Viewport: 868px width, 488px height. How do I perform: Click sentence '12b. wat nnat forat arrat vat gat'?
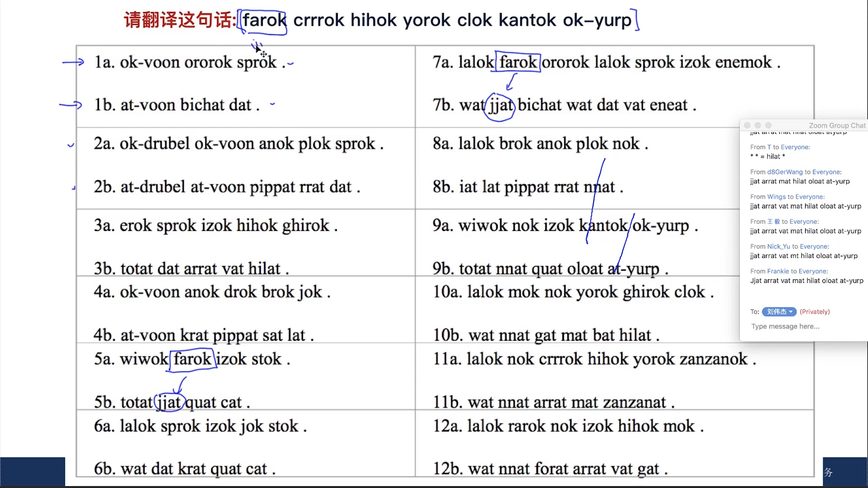(550, 469)
